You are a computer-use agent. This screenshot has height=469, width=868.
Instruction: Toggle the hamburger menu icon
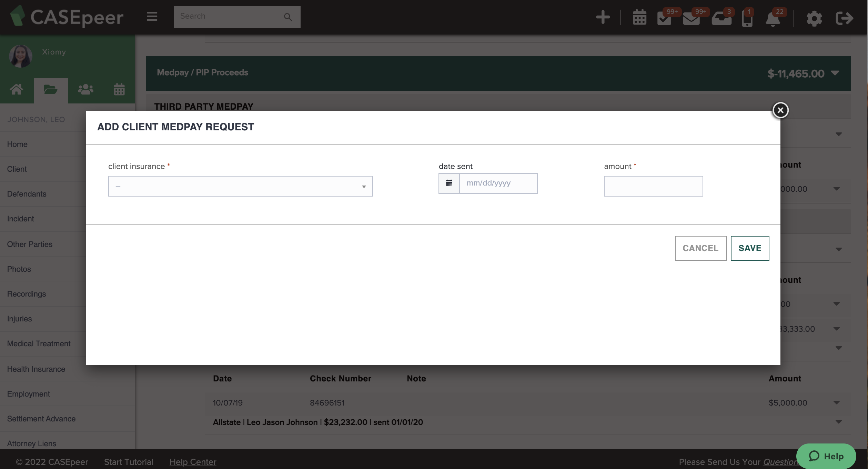152,16
